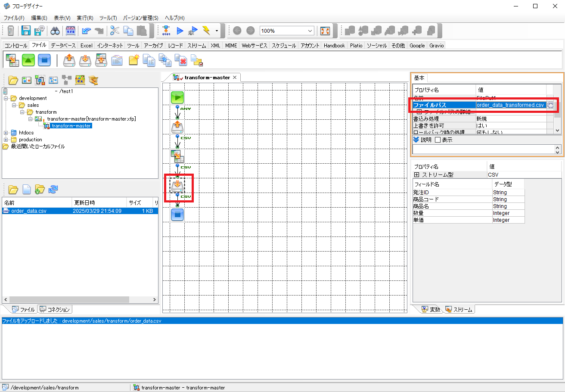The image size is (565, 392).
Task: Click the bug debug-run icon
Action: point(193,31)
